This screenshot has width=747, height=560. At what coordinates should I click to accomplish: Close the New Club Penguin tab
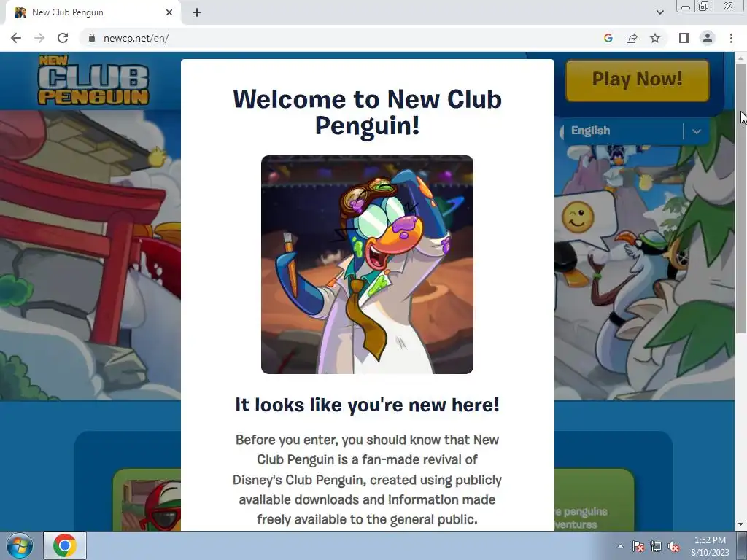(169, 12)
